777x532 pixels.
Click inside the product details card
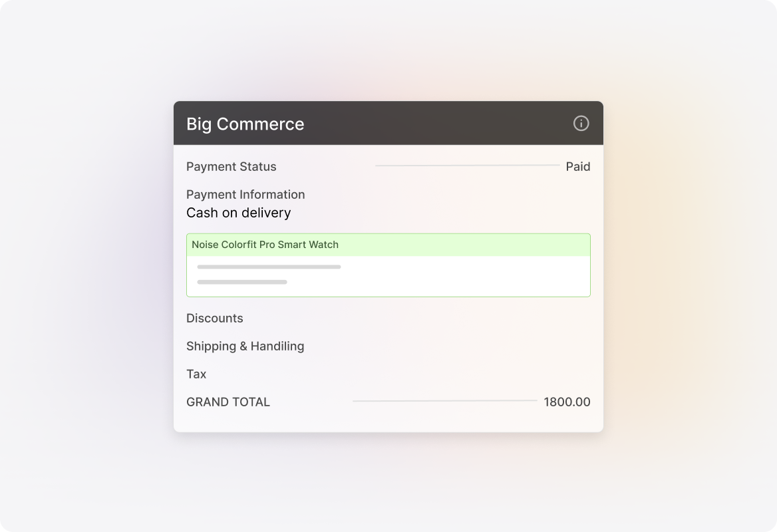pos(388,275)
